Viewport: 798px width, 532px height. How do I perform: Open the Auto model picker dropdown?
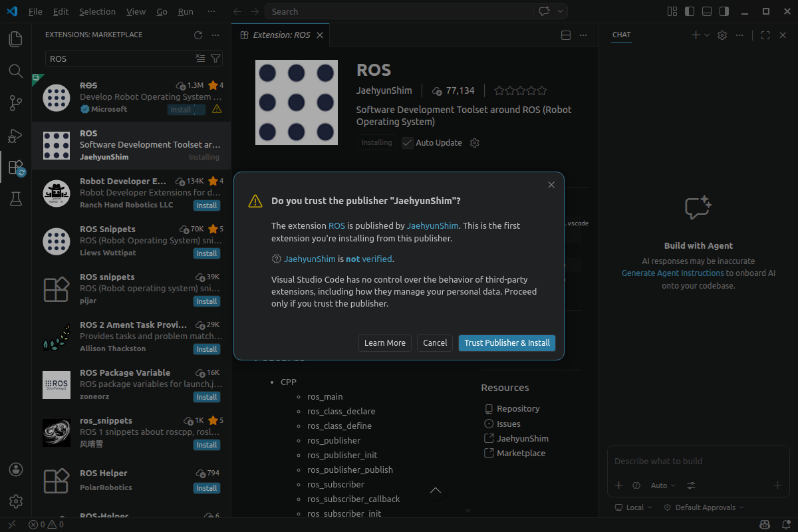(663, 485)
